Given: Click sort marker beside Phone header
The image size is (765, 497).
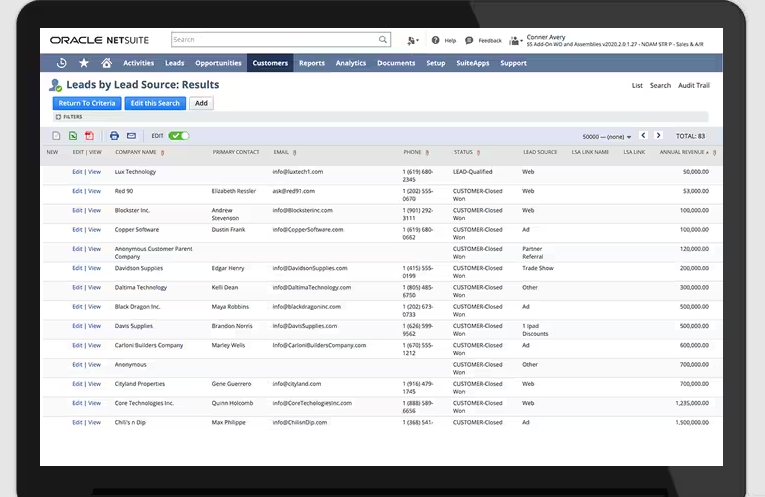Looking at the screenshot, I should click(427, 153).
